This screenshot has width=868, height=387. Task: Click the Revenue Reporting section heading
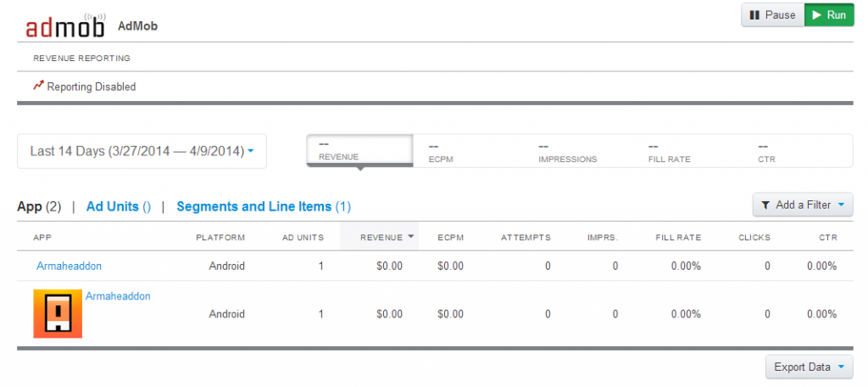(x=82, y=58)
